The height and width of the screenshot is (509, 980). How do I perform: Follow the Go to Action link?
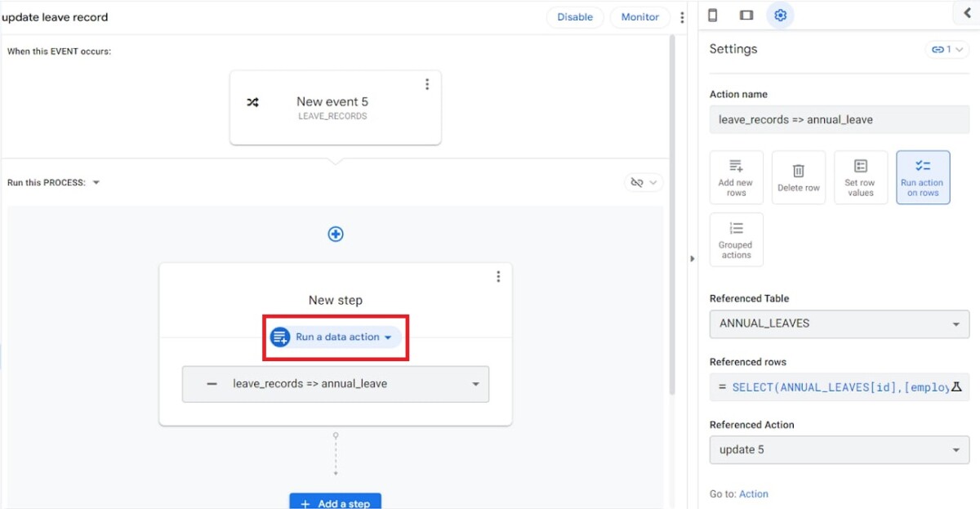754,493
